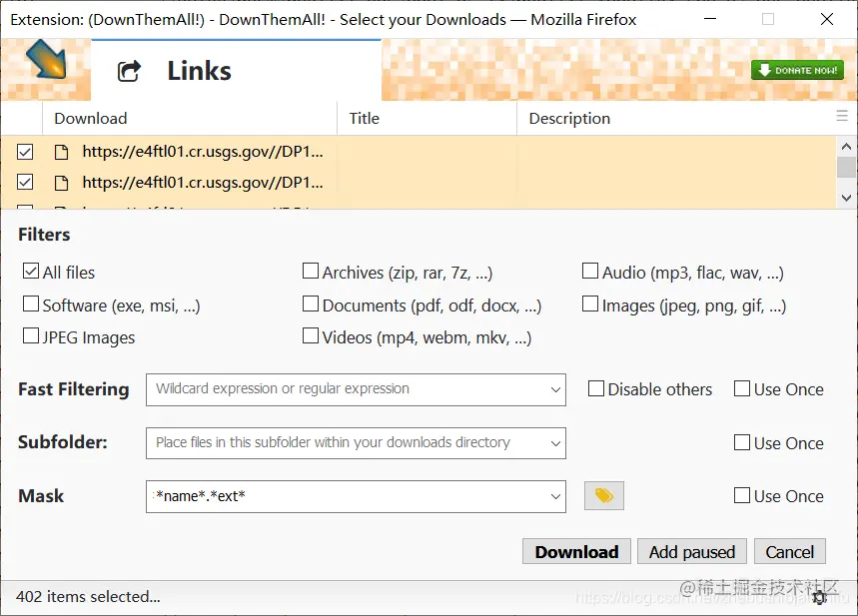Click the Donate Now button
Image resolution: width=858 pixels, height=616 pixels.
coord(797,70)
